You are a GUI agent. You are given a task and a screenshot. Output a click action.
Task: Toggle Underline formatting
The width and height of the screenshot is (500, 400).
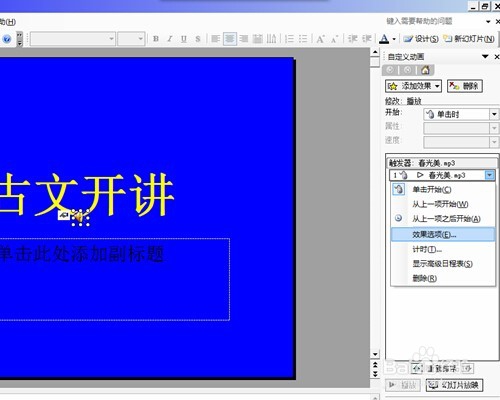pyautogui.click(x=184, y=39)
